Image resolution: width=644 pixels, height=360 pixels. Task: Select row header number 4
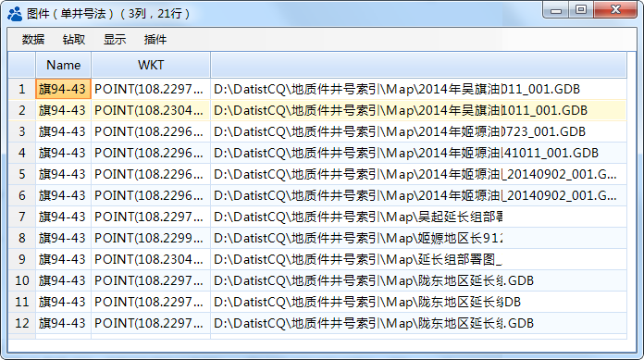22,154
